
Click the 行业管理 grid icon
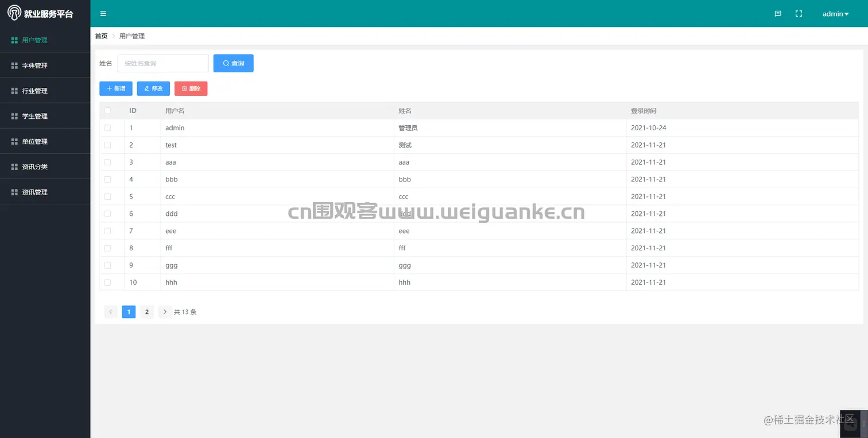coord(14,91)
